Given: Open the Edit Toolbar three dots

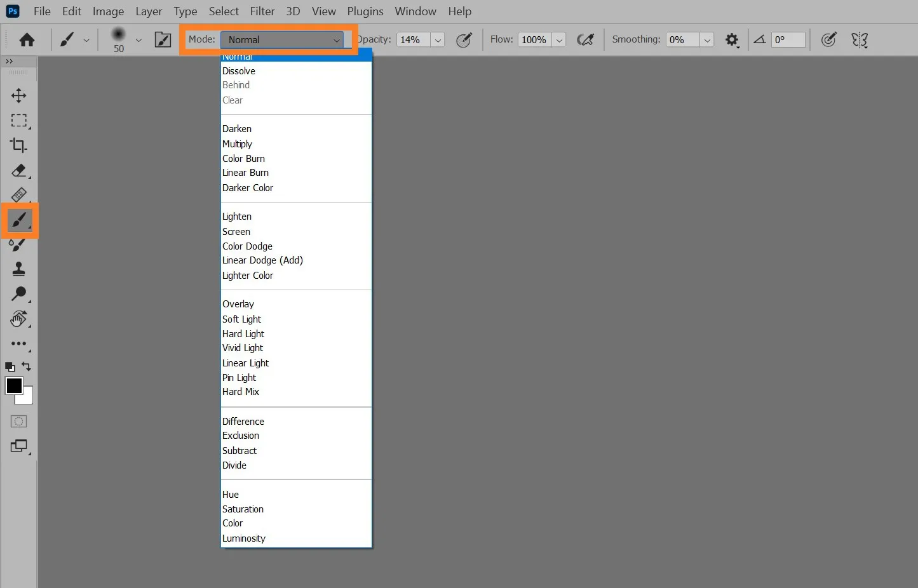Looking at the screenshot, I should click(19, 344).
